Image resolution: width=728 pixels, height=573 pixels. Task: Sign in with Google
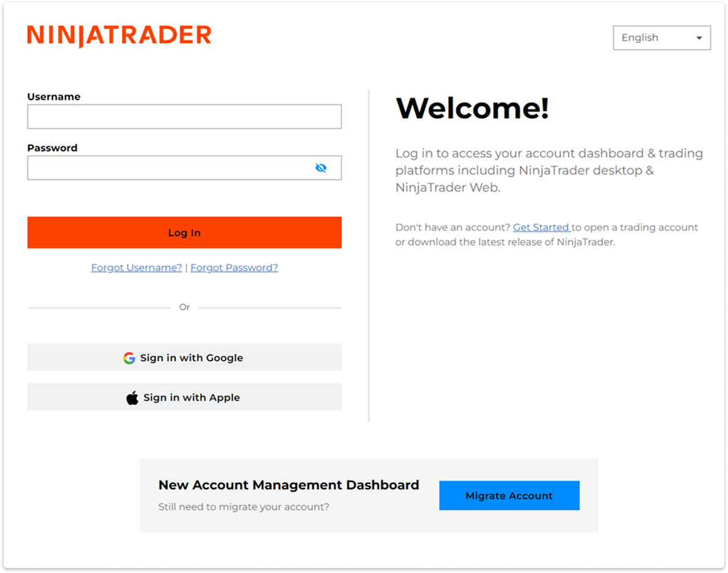click(184, 358)
